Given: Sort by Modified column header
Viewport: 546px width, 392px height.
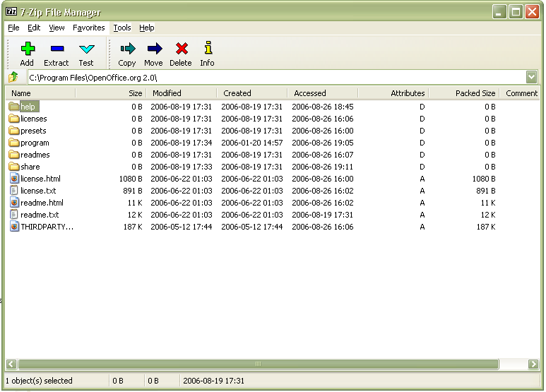Looking at the screenshot, I should 182,93.
